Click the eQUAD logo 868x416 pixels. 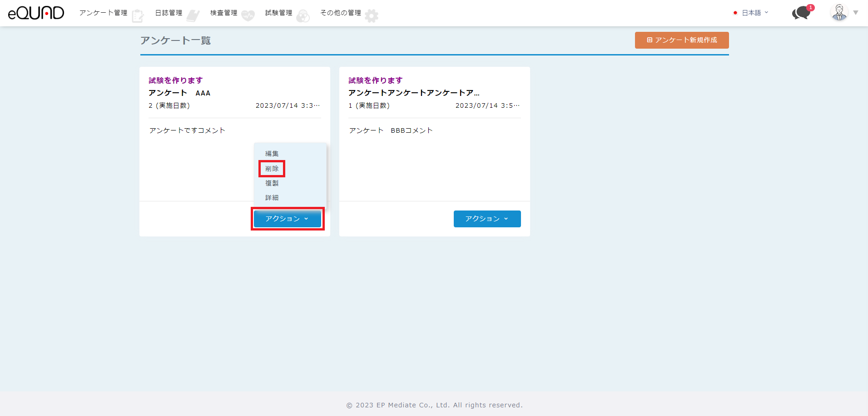pos(36,13)
